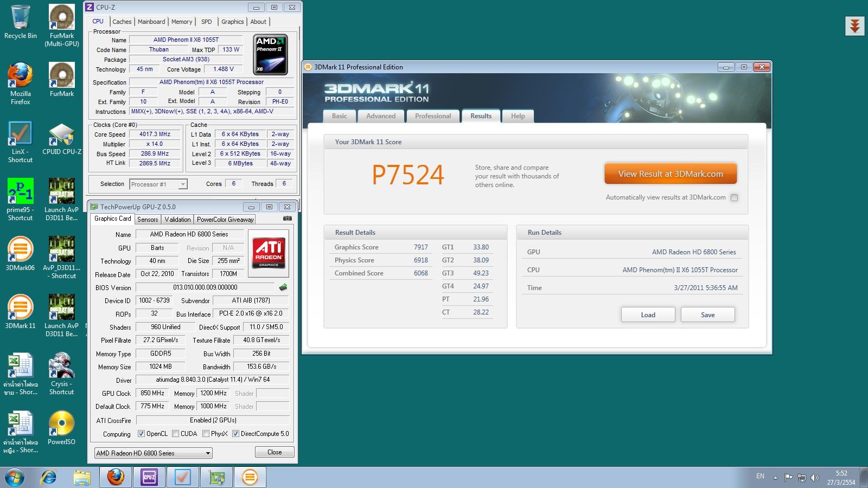This screenshot has height=488, width=868.
Task: Open Validation tab in GPU-Z
Action: (x=178, y=220)
